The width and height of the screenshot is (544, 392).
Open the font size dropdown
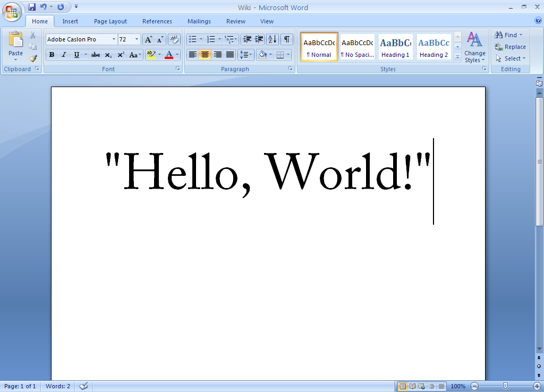(x=137, y=39)
